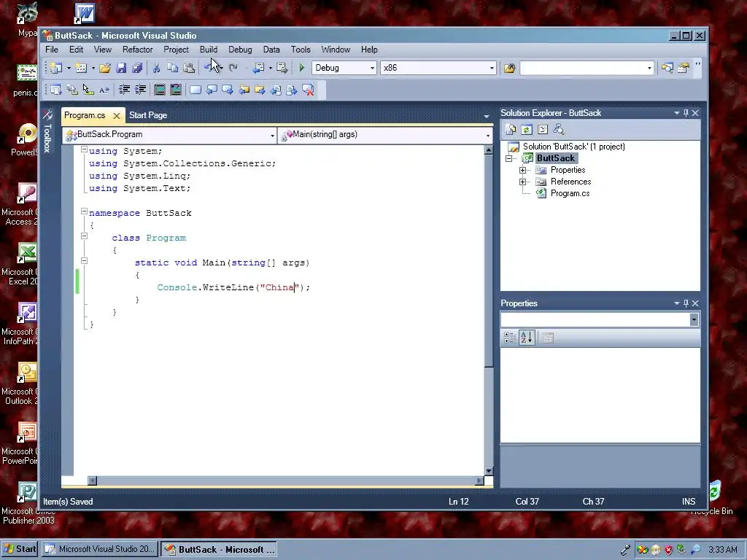Image resolution: width=747 pixels, height=560 pixels.
Task: Select Program.cs in Solution Explorer
Action: tap(570, 193)
